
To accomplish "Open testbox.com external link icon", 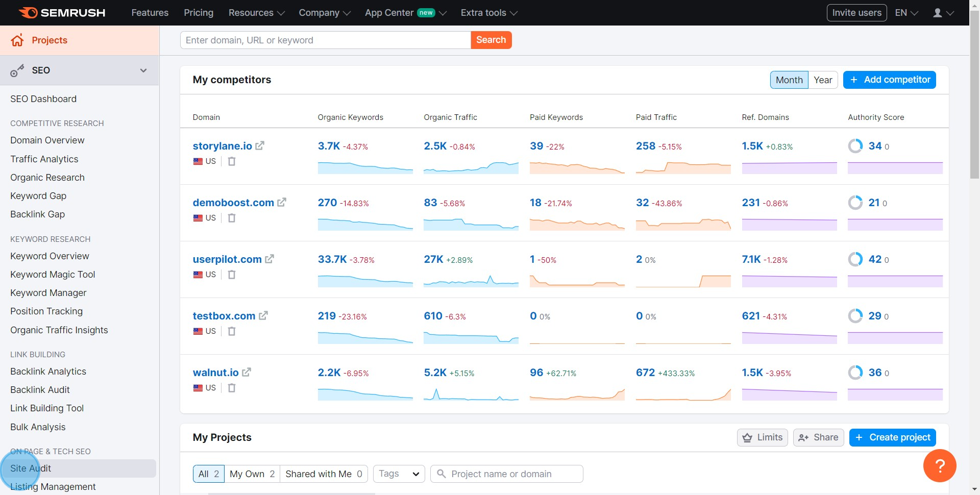I will click(x=263, y=316).
